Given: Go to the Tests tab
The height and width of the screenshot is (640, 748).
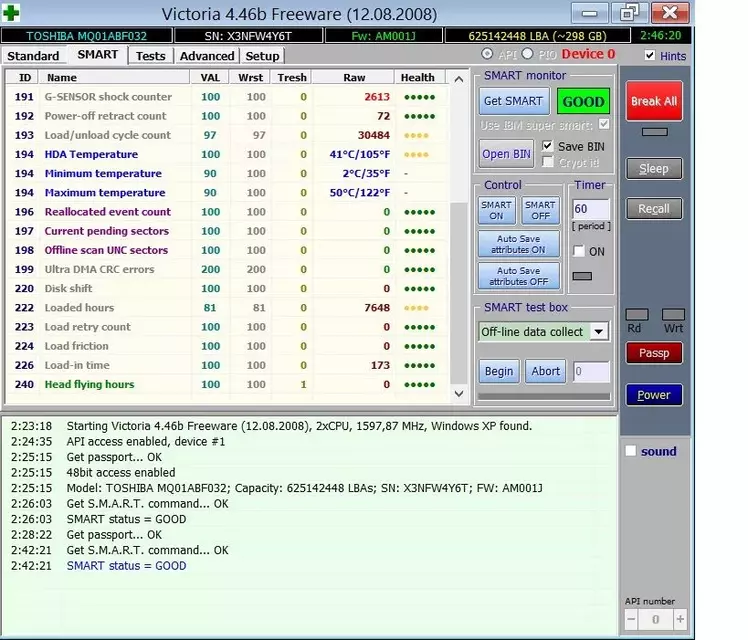Looking at the screenshot, I should click(150, 56).
